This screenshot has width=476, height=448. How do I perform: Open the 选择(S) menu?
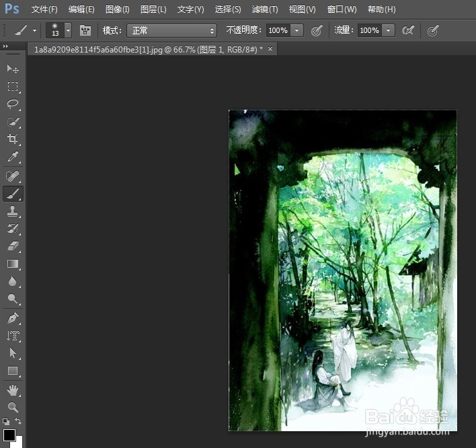(228, 9)
